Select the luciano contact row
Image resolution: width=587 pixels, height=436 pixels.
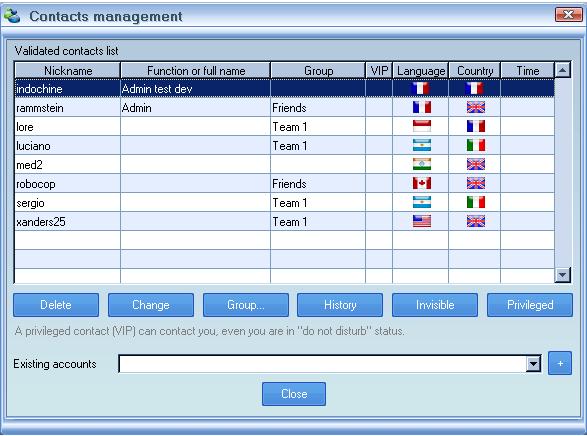[285, 146]
